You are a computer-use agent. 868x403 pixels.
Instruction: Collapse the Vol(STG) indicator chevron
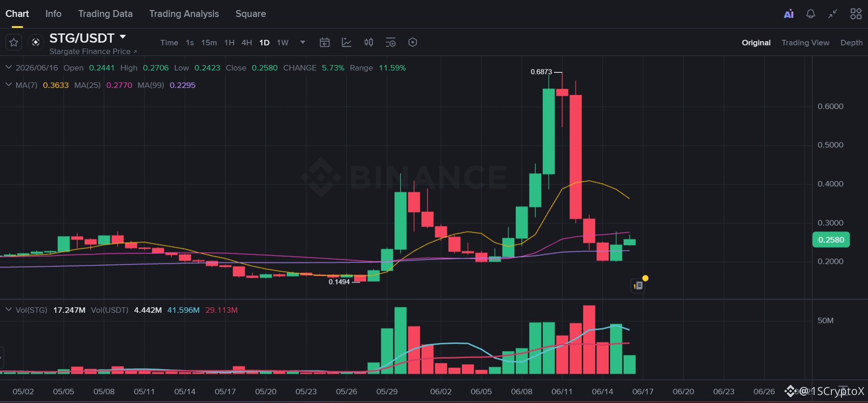coord(8,310)
